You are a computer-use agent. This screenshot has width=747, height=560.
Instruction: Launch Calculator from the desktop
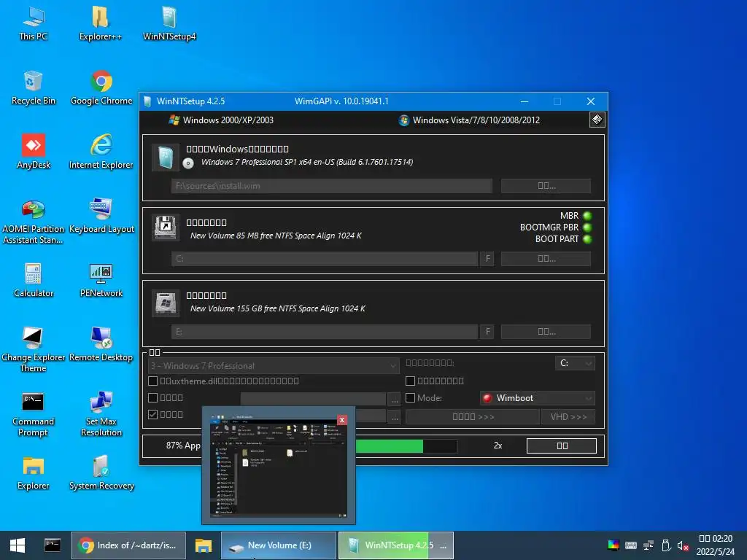coord(34,281)
